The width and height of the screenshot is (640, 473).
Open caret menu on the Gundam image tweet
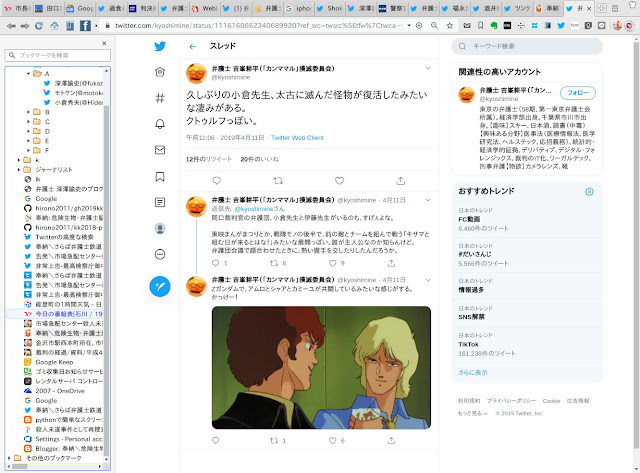point(428,280)
